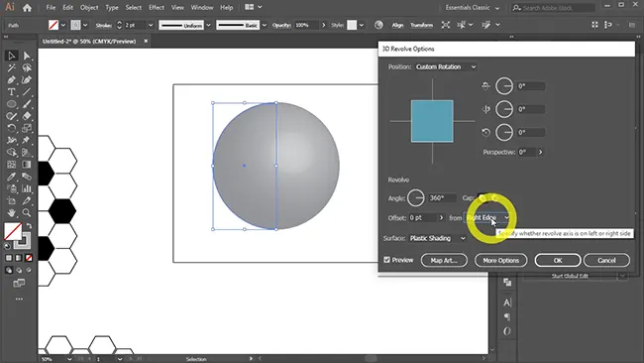The image size is (644, 363).
Task: Open the Transform panel link
Action: pos(421,25)
